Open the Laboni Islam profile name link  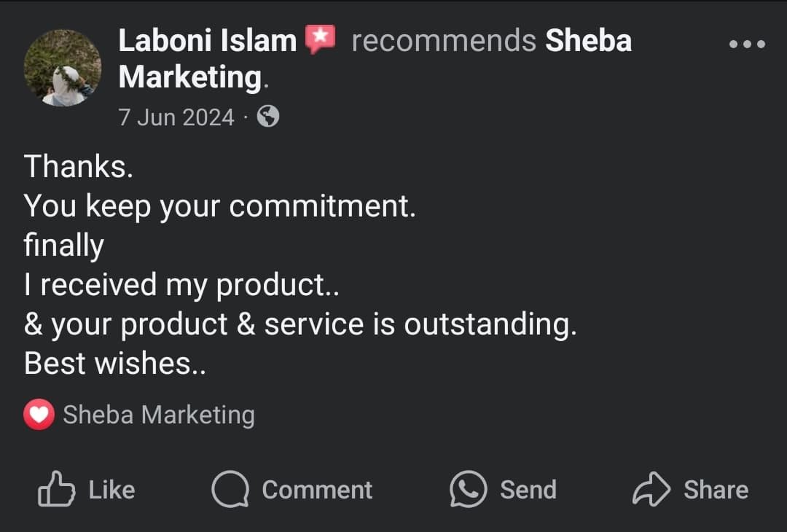(207, 41)
